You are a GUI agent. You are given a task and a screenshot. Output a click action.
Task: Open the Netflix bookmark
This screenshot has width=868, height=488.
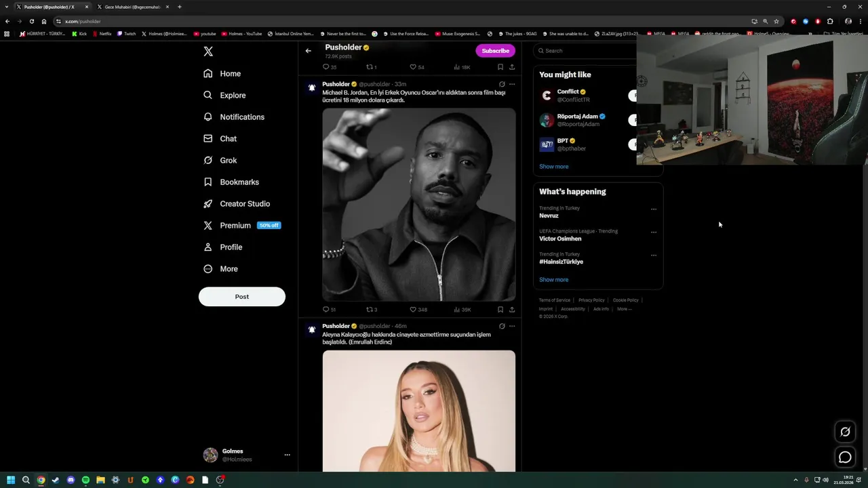102,33
